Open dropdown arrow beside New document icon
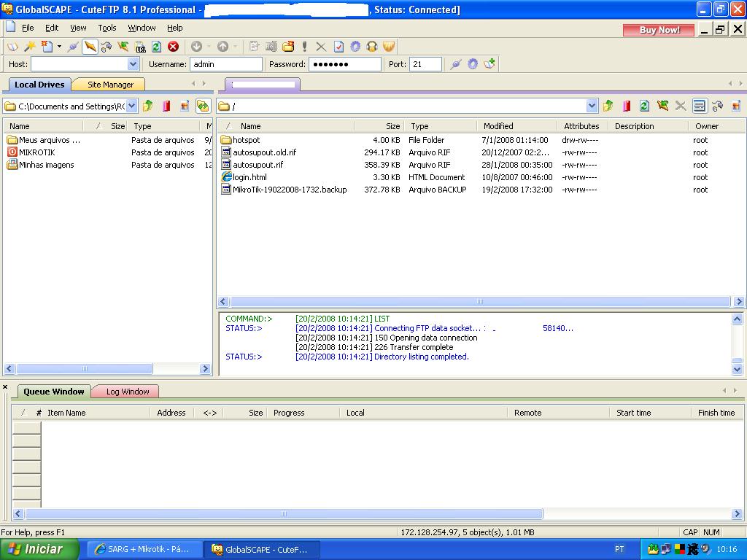The width and height of the screenshot is (747, 560). (59, 46)
